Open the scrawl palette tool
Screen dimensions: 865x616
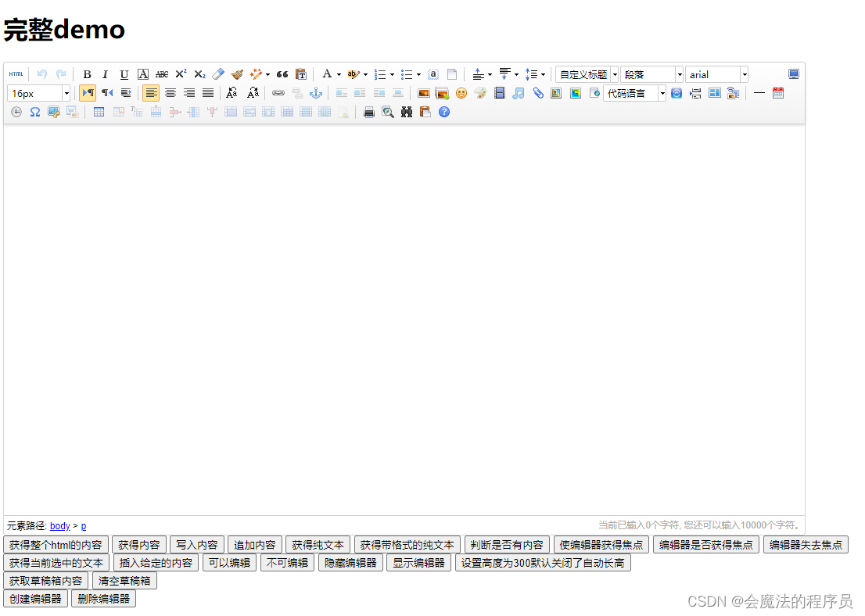[x=480, y=93]
